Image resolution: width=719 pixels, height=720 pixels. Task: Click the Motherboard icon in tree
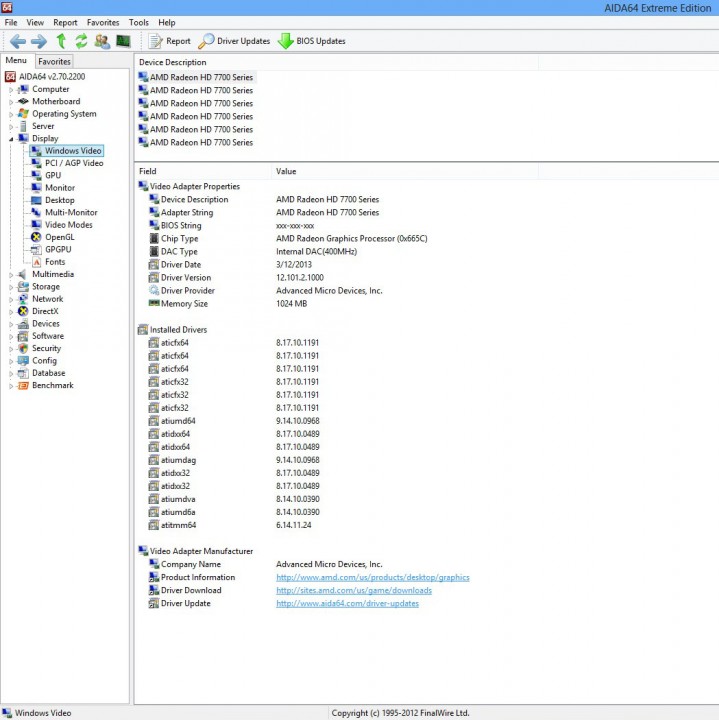[x=23, y=101]
